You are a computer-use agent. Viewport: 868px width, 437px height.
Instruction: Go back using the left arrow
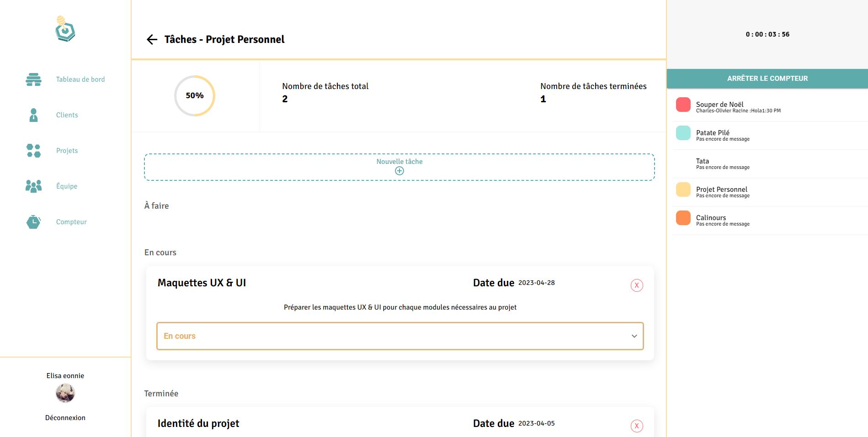pos(152,40)
